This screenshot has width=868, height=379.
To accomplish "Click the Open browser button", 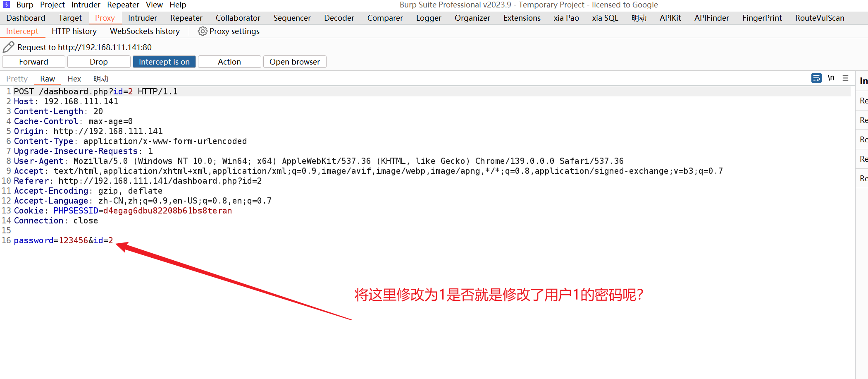I will pyautogui.click(x=295, y=62).
